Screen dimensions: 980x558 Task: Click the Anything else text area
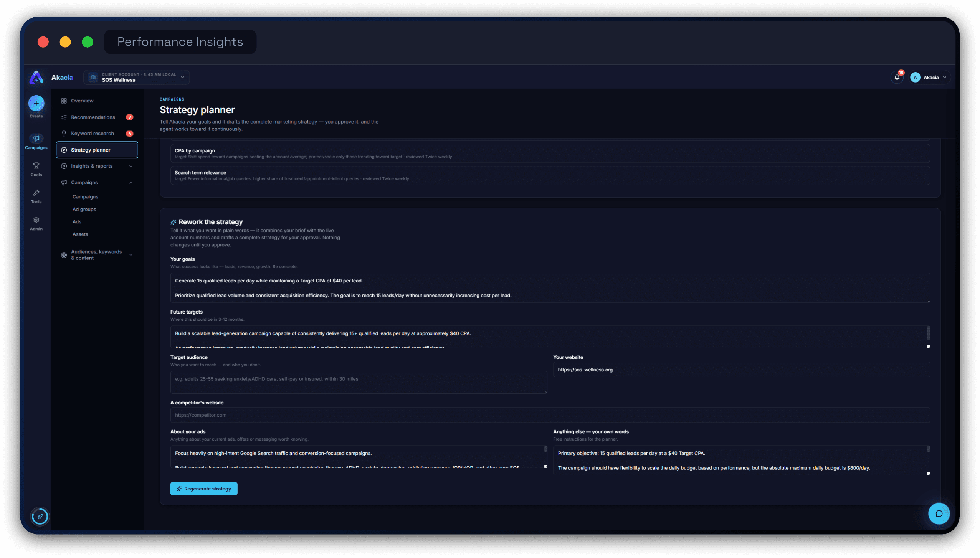741,461
